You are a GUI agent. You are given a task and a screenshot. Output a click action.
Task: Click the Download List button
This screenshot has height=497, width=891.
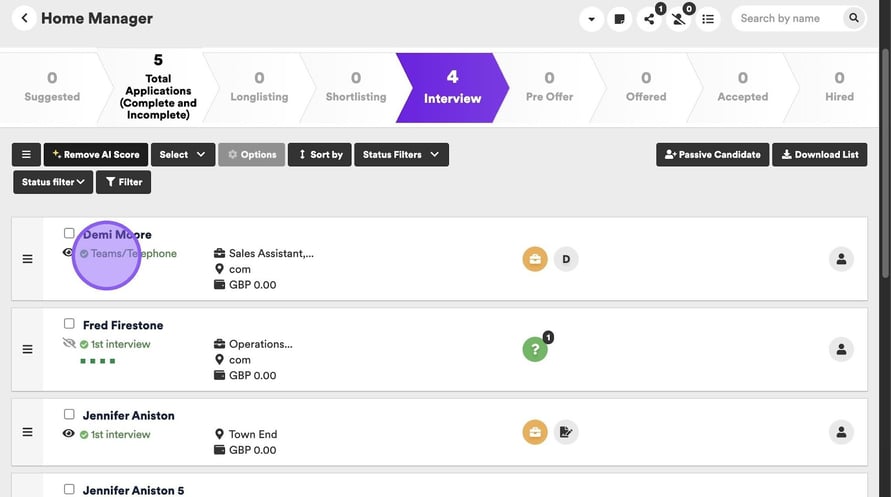(819, 155)
